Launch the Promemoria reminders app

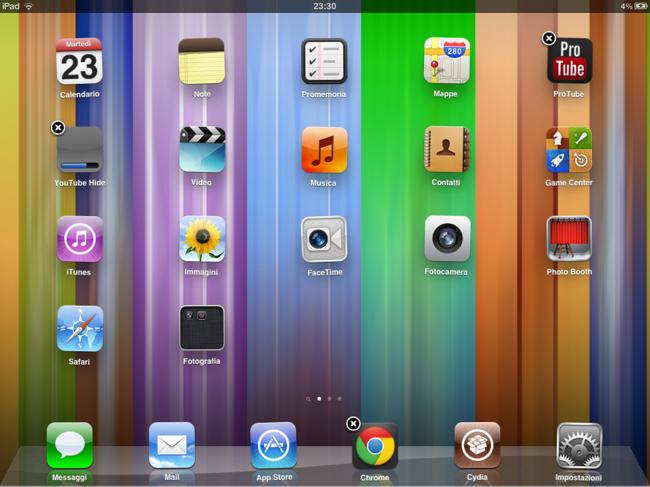click(324, 61)
